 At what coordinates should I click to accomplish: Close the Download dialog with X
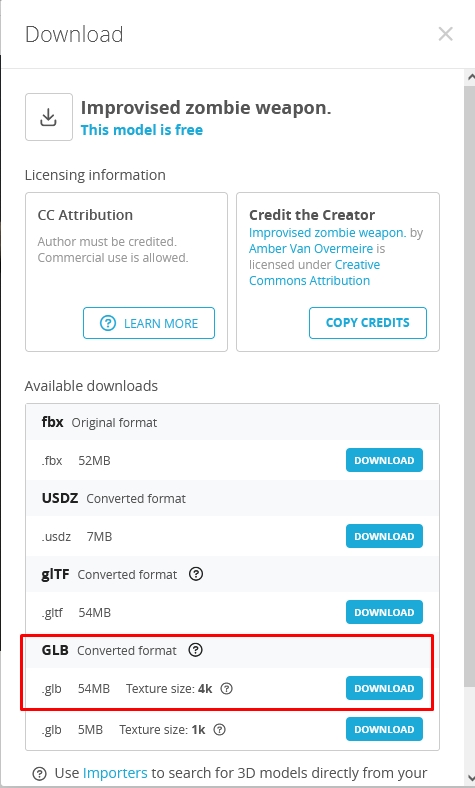coord(445,34)
